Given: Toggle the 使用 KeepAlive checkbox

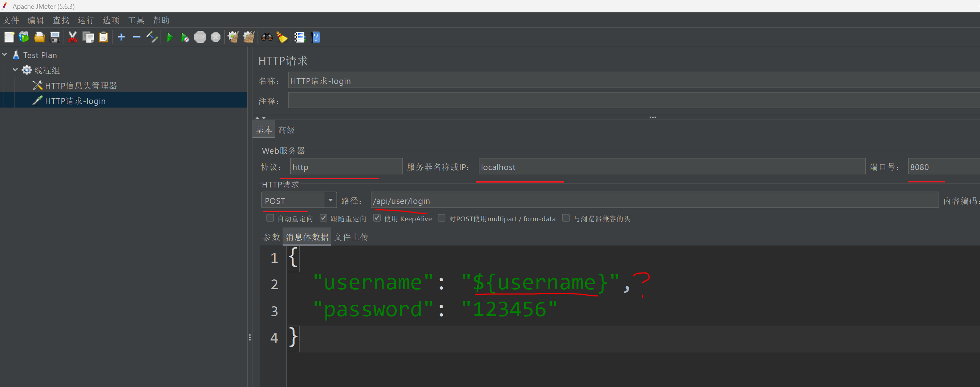Looking at the screenshot, I should (x=377, y=218).
